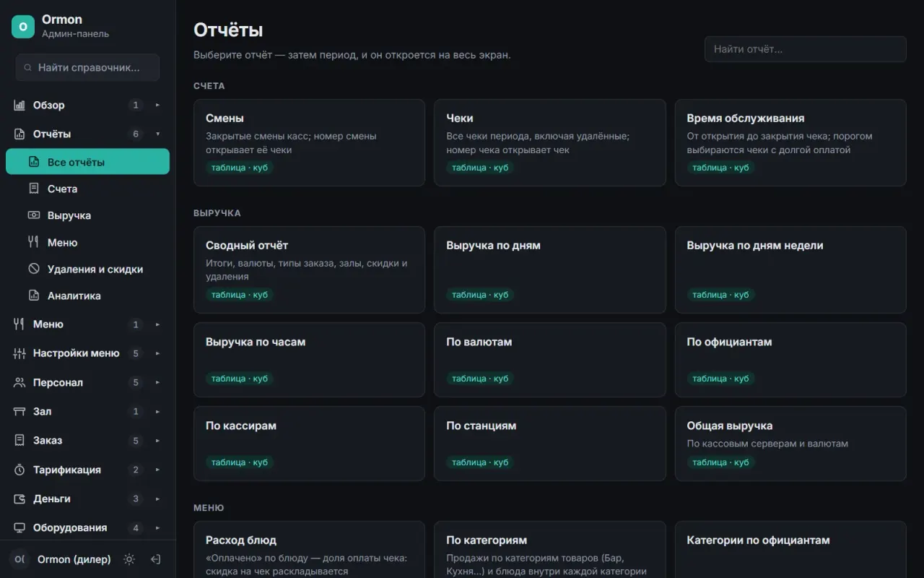The width and height of the screenshot is (924, 578).
Task: Focus the Найти отчёт search field
Action: click(806, 49)
